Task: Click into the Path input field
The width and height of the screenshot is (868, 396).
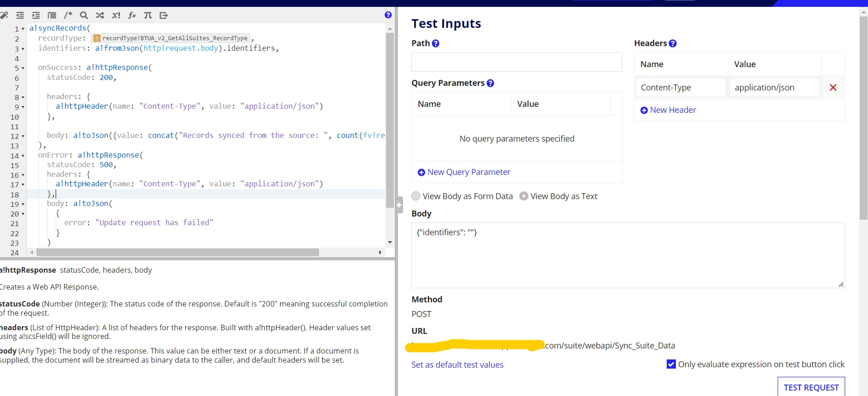Action: point(517,62)
